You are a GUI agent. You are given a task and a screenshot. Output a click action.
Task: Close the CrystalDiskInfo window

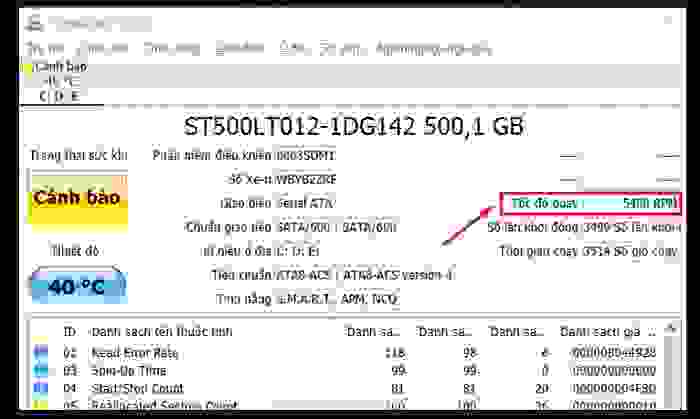coord(667,21)
